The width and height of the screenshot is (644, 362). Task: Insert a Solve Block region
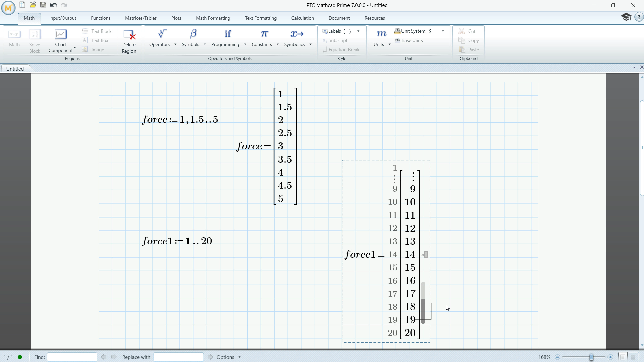point(35,41)
